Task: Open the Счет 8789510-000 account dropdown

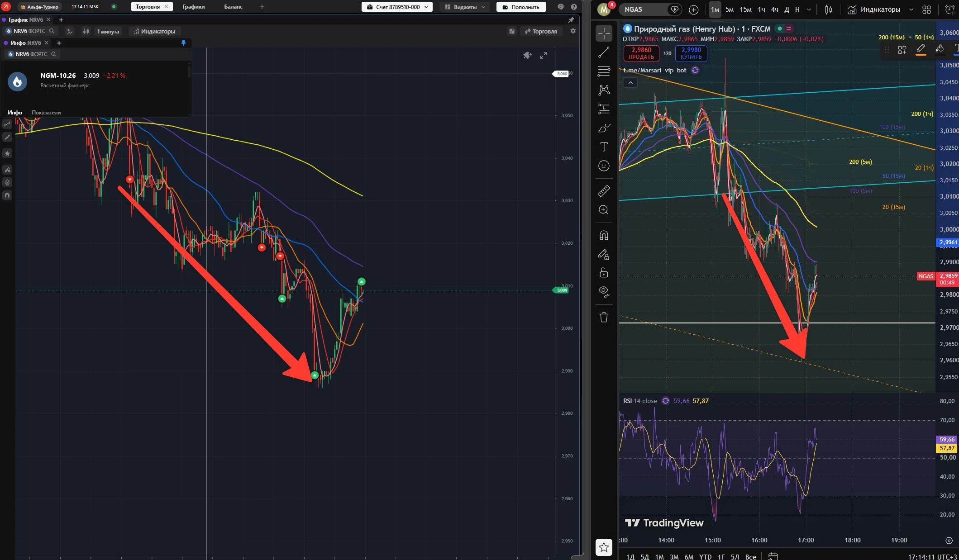Action: pos(397,7)
